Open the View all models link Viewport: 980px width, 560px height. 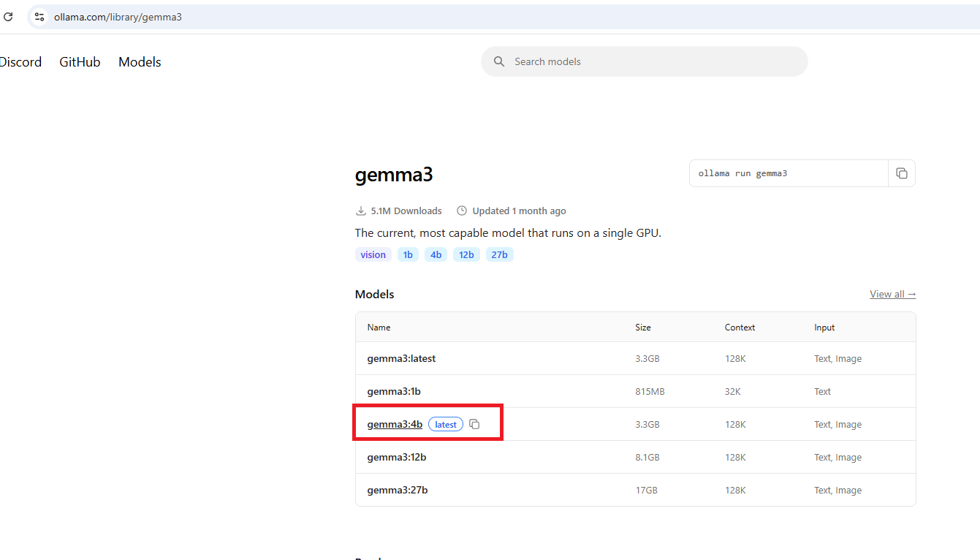(x=892, y=294)
